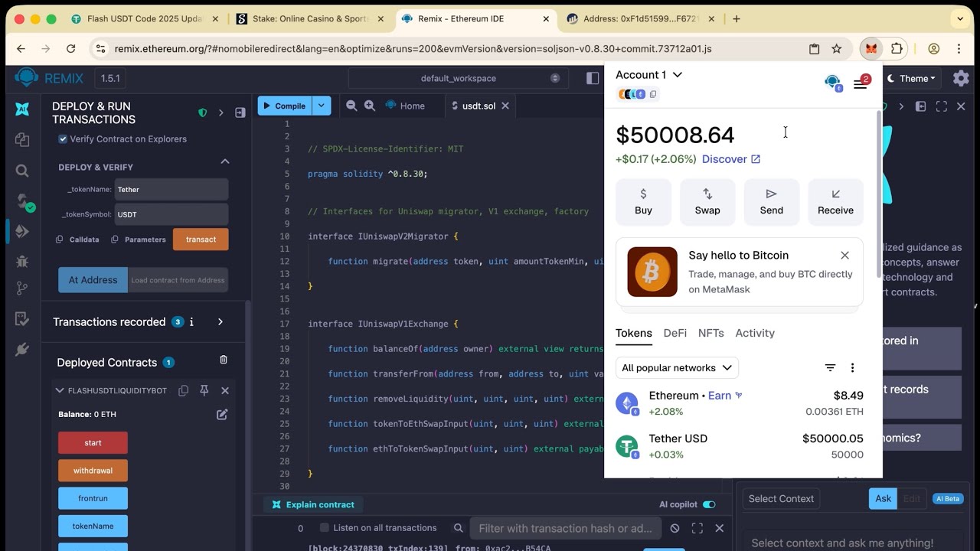This screenshot has height=551, width=980.
Task: Open the Search in files sidebar icon
Action: point(22,171)
